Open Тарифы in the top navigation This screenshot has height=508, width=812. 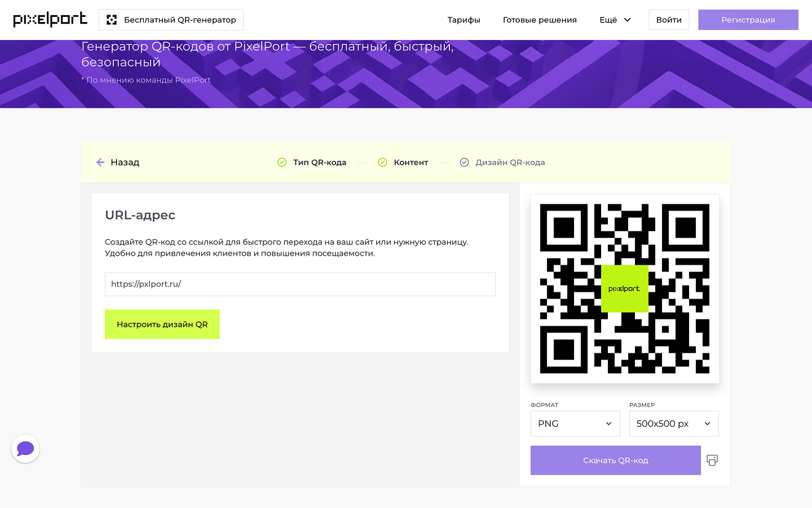tap(464, 20)
